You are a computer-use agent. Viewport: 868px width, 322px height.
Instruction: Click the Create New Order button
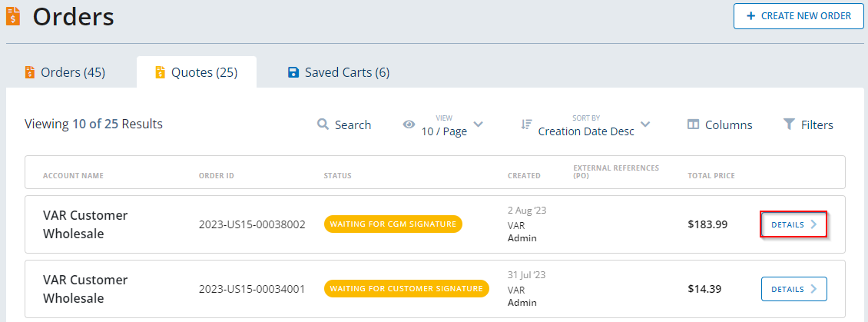pos(799,16)
